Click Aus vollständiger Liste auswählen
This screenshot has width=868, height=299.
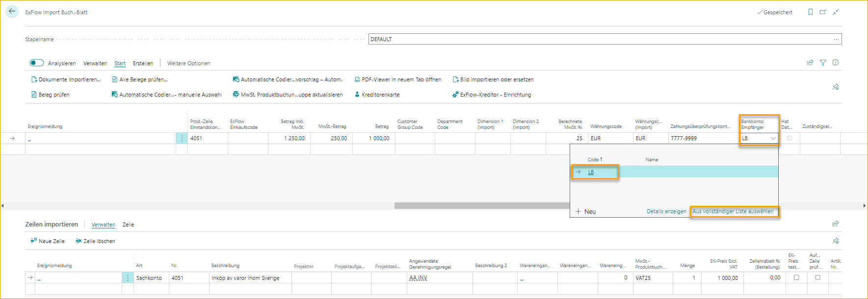pos(733,212)
